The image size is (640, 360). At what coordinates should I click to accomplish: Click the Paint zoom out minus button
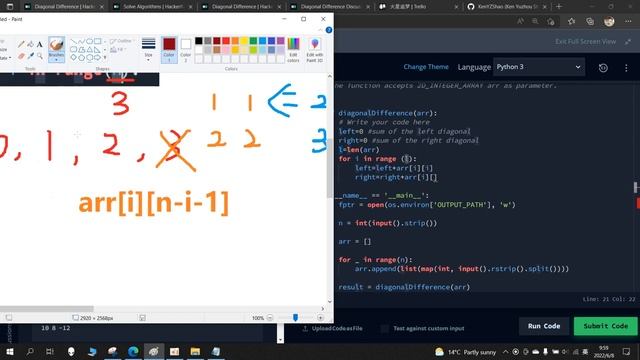(270, 318)
